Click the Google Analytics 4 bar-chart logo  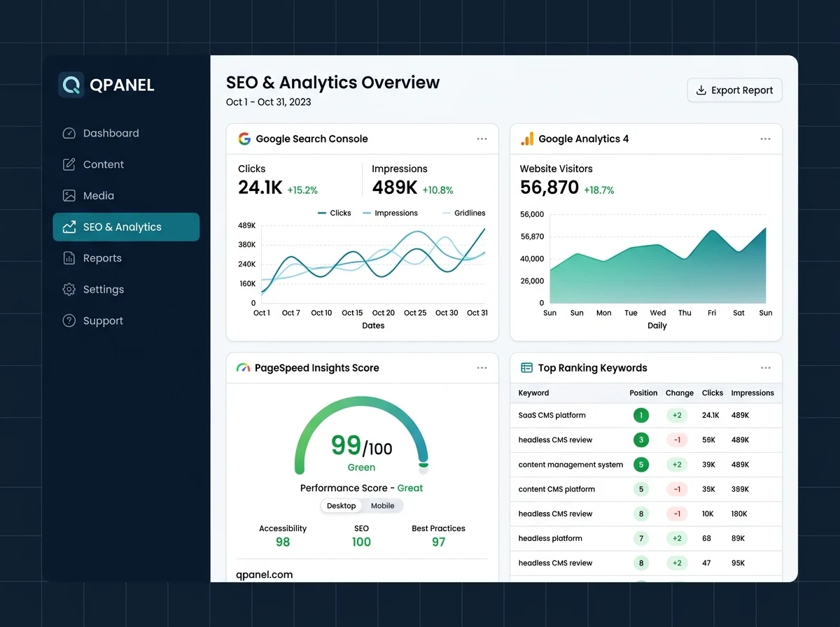[x=527, y=139]
